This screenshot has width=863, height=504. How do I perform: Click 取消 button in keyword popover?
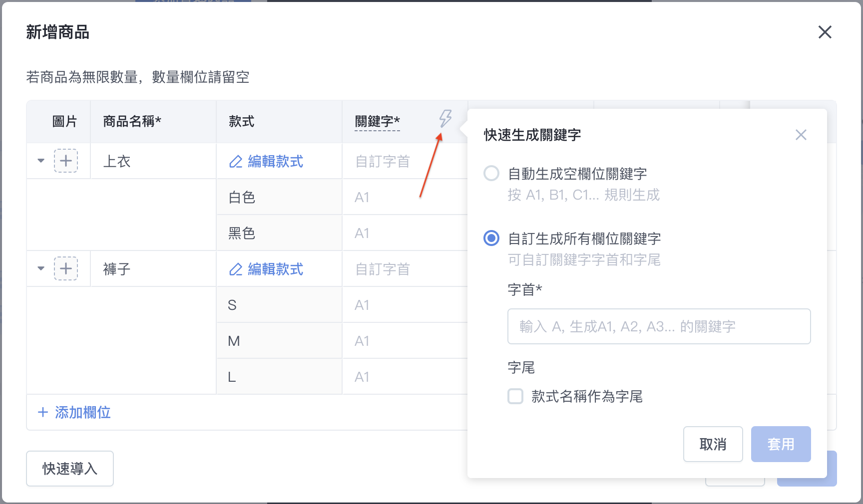point(713,444)
